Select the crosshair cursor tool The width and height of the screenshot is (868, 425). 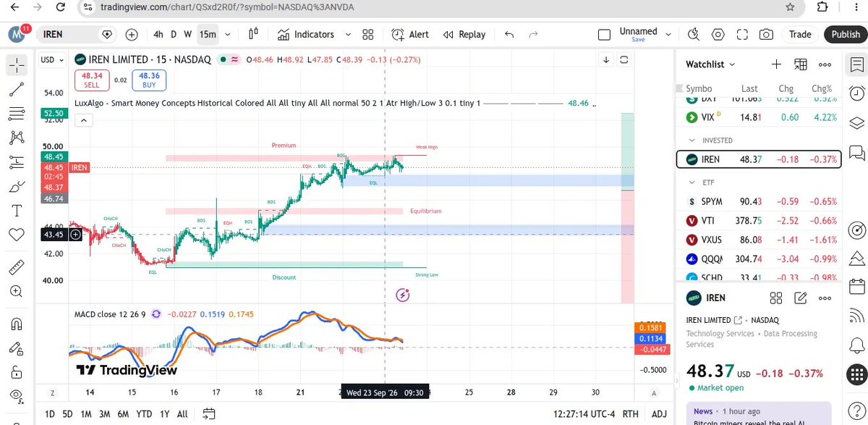pos(17,65)
